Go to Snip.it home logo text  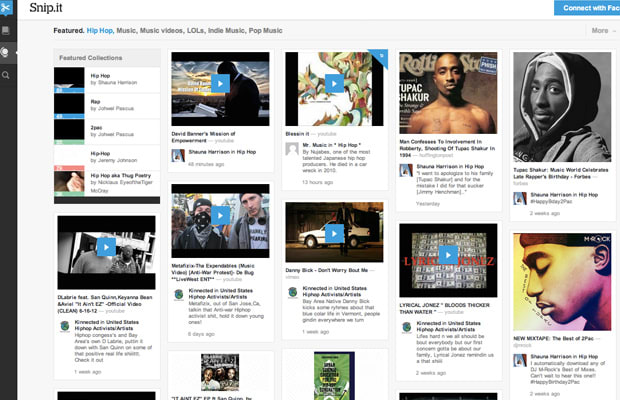point(46,8)
